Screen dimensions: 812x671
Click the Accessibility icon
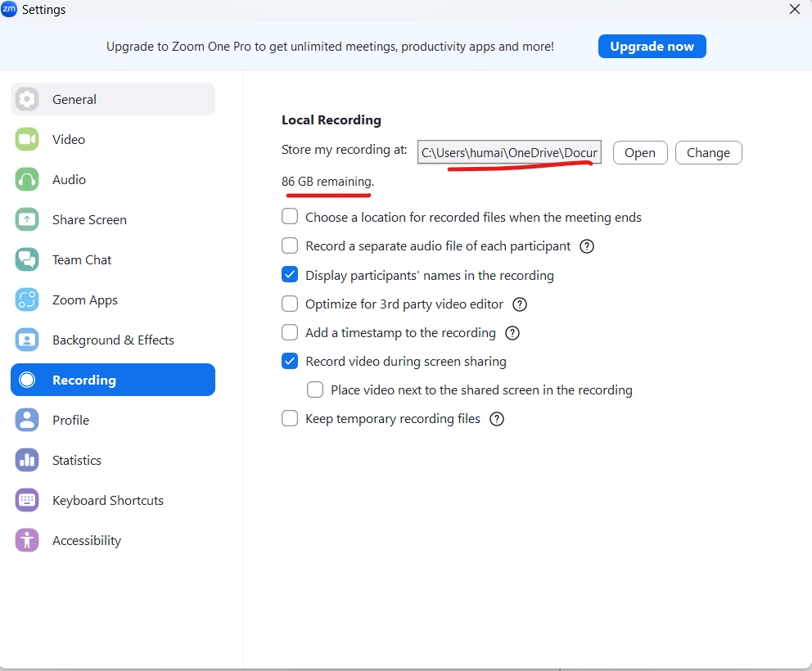point(27,541)
